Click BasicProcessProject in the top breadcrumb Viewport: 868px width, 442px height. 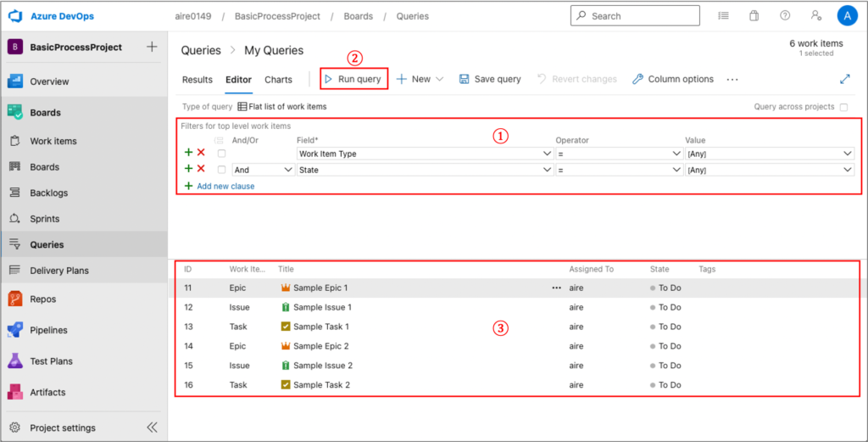tap(277, 16)
